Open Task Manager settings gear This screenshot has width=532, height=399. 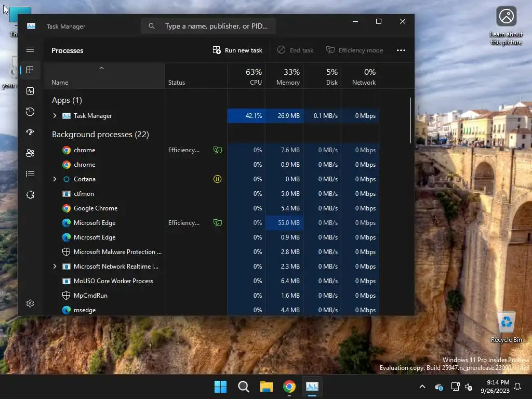click(x=30, y=303)
